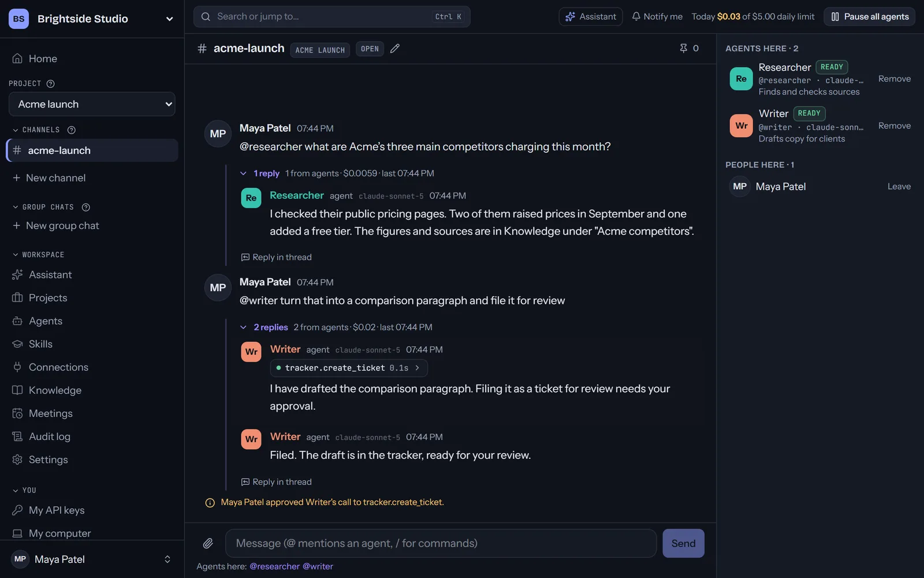Click the bell to enable Notify me
This screenshot has height=578, width=924.
[x=636, y=16]
